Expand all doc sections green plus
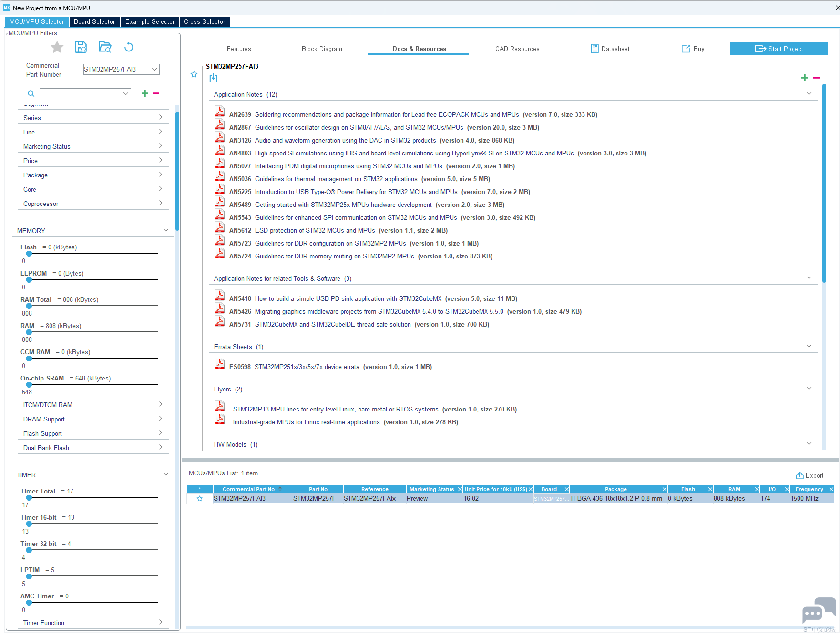Screen dimensions: 840x637 point(805,78)
